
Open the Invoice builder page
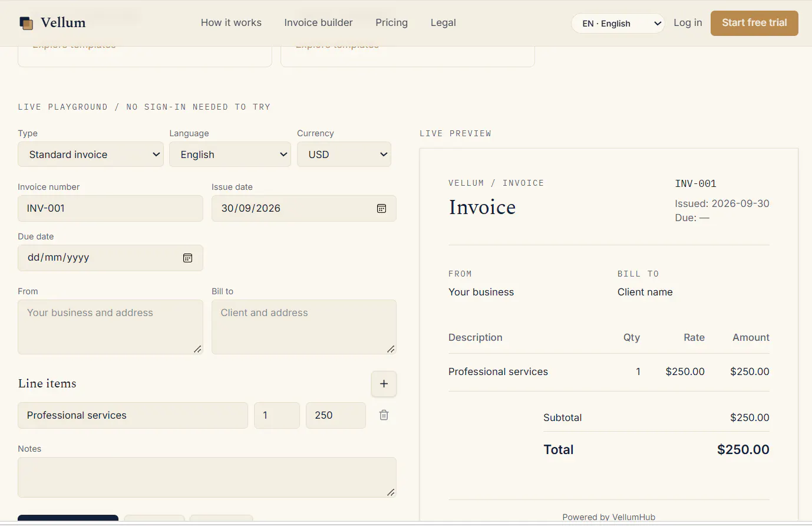tap(318, 22)
